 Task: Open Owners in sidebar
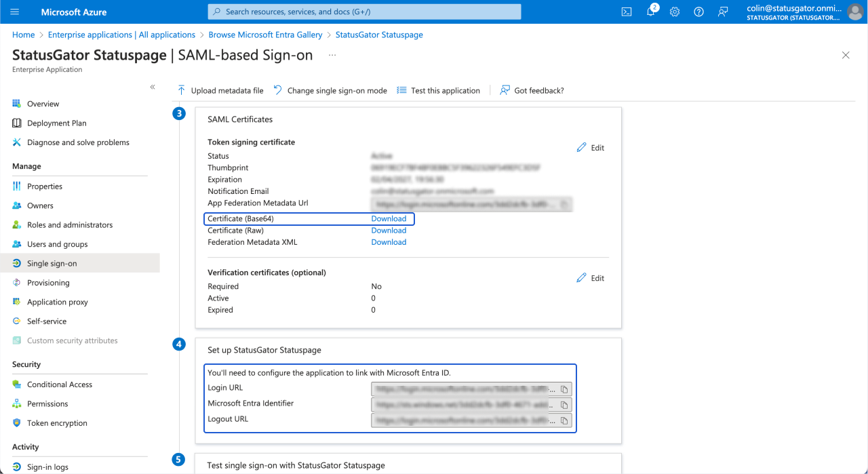(40, 205)
